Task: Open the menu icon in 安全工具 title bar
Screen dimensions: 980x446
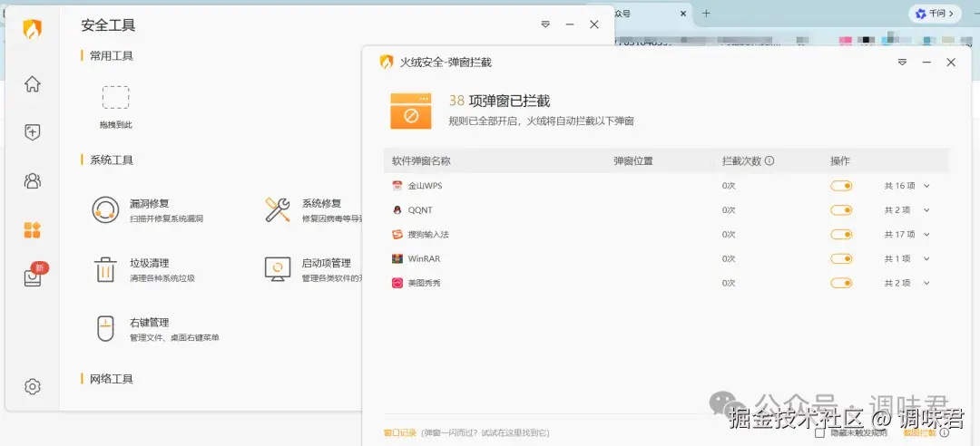Action: pos(545,24)
